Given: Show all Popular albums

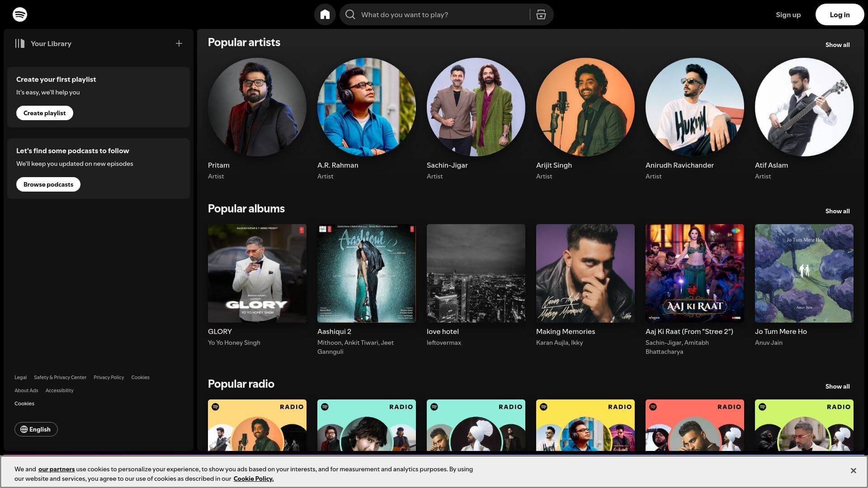Looking at the screenshot, I should pos(837,211).
